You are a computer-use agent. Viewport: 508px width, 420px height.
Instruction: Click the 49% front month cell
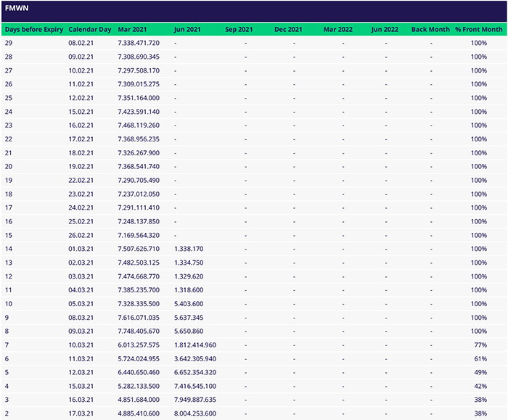pos(479,372)
